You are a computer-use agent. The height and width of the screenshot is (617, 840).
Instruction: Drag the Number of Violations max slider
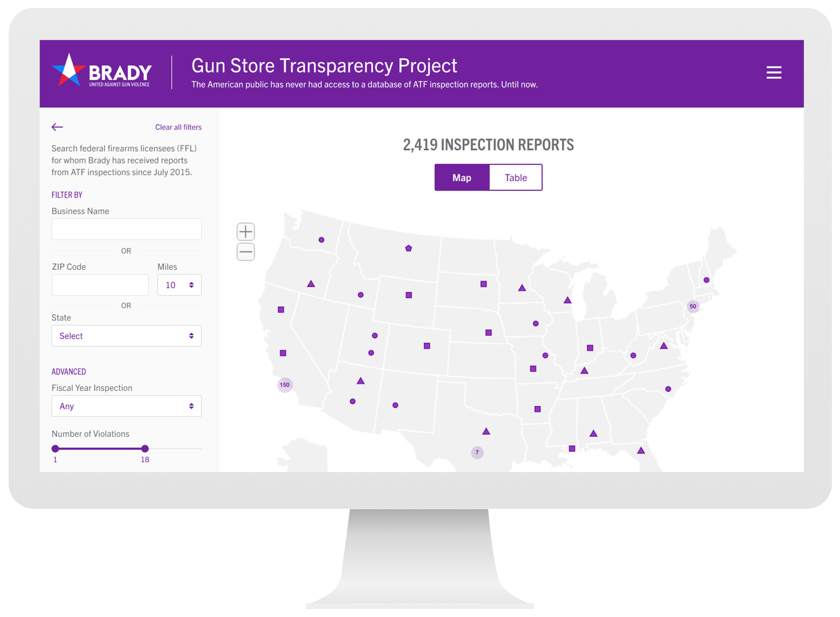coord(145,447)
